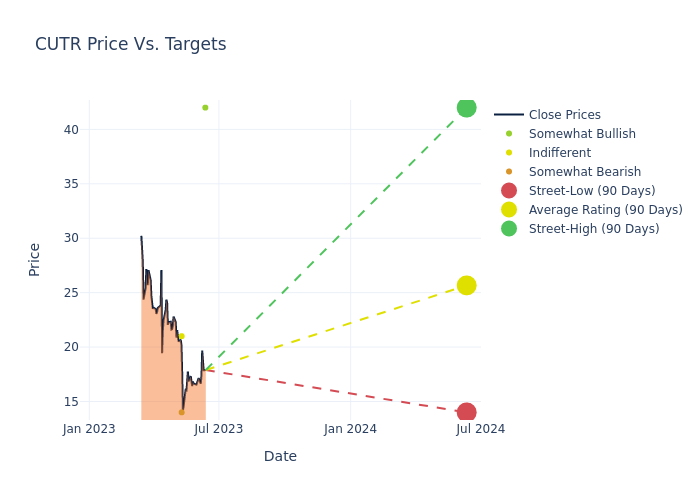
Task: Click the Price y-axis title
Action: pos(35,259)
